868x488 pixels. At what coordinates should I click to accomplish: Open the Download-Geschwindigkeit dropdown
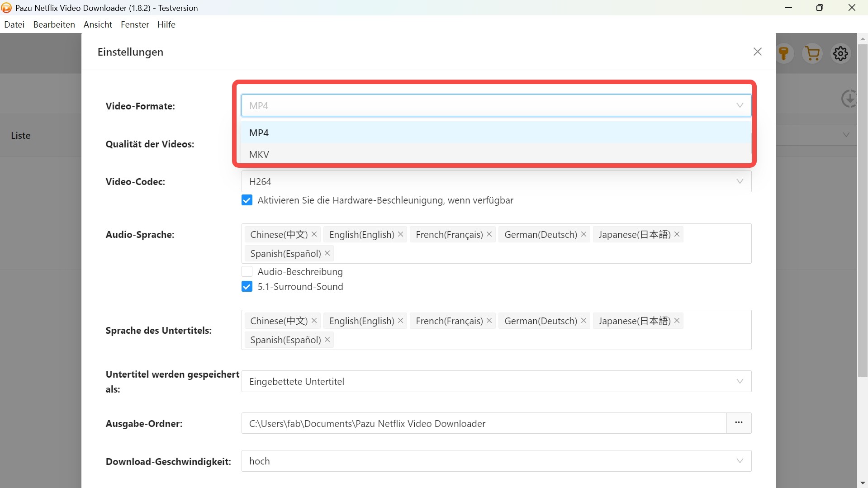[496, 461]
